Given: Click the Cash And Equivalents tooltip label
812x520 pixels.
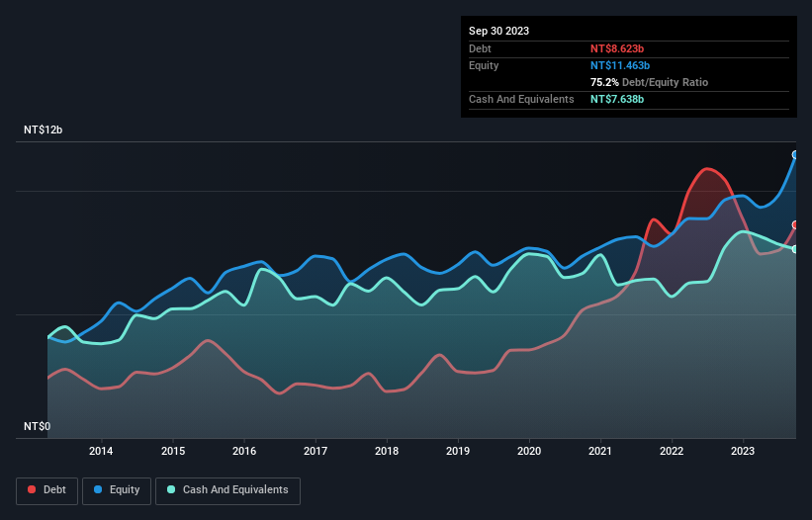Looking at the screenshot, I should [x=521, y=99].
